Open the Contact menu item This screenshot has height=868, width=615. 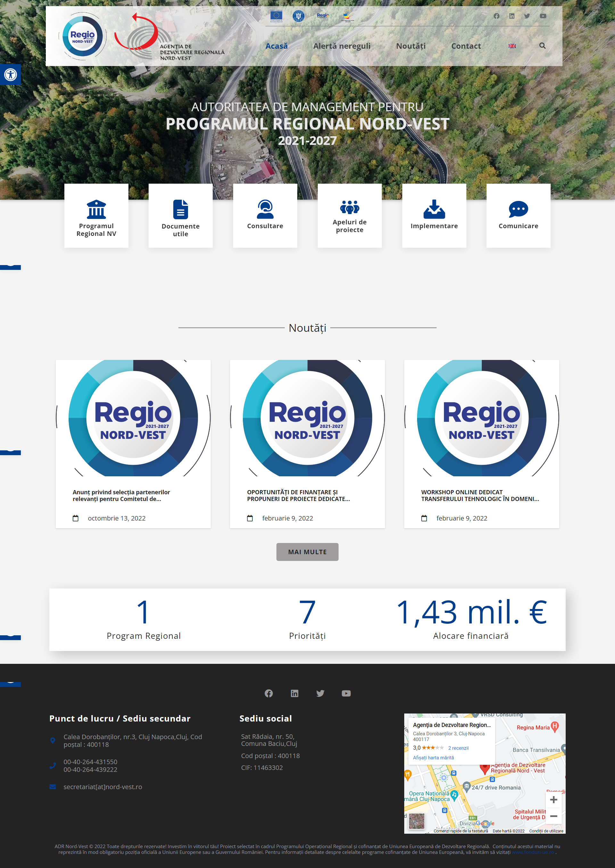tap(466, 46)
